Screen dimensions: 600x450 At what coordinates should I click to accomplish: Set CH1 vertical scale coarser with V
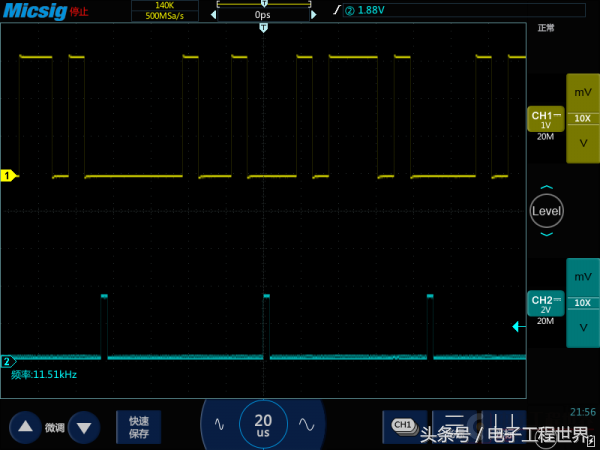pos(583,143)
